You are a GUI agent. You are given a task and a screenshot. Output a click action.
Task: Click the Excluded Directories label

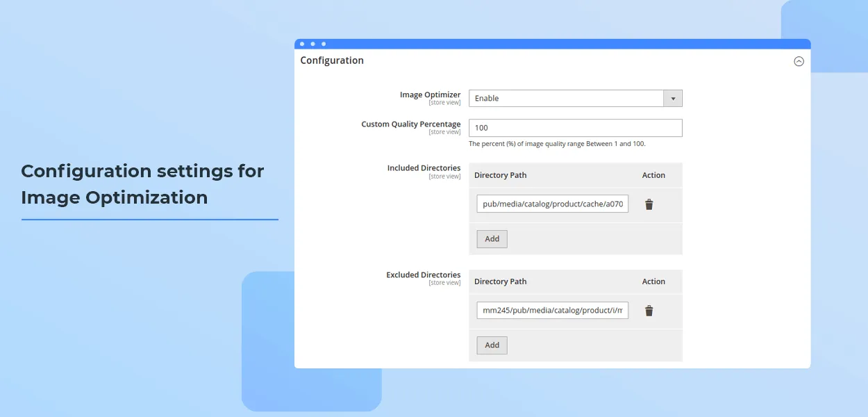coord(423,275)
